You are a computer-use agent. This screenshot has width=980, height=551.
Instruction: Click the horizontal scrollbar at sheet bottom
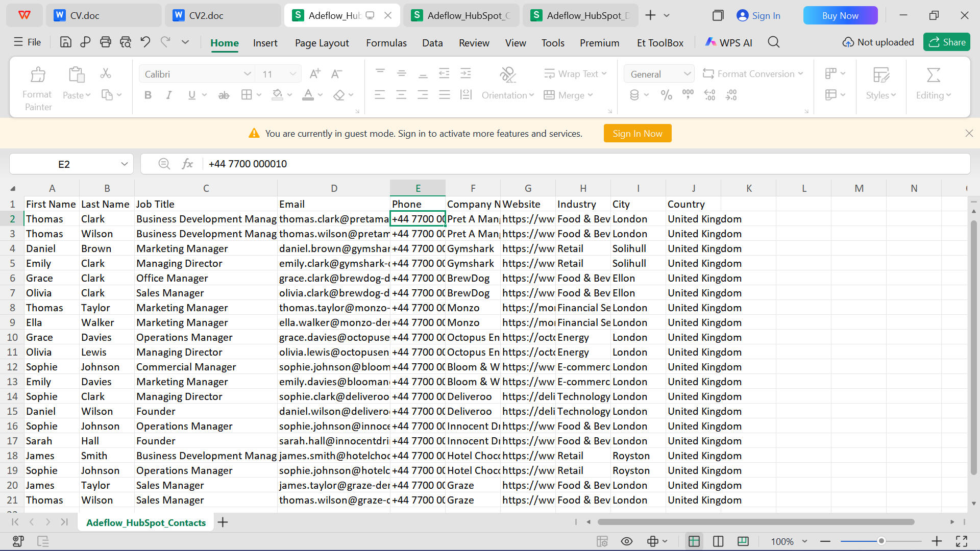pyautogui.click(x=755, y=522)
